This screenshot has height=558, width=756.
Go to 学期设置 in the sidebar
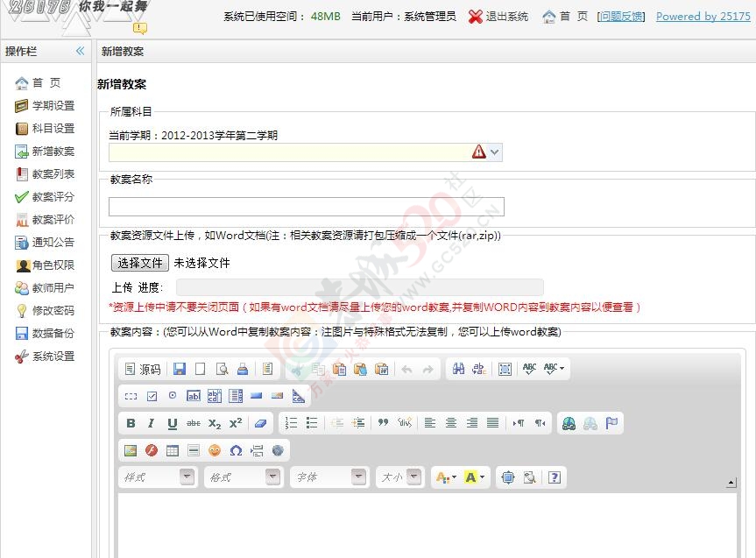53,106
